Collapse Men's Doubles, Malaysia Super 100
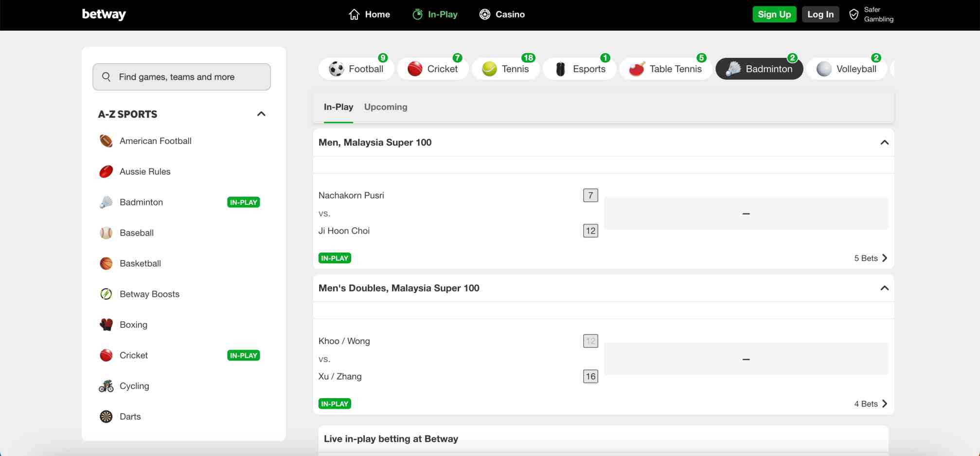 pyautogui.click(x=884, y=288)
